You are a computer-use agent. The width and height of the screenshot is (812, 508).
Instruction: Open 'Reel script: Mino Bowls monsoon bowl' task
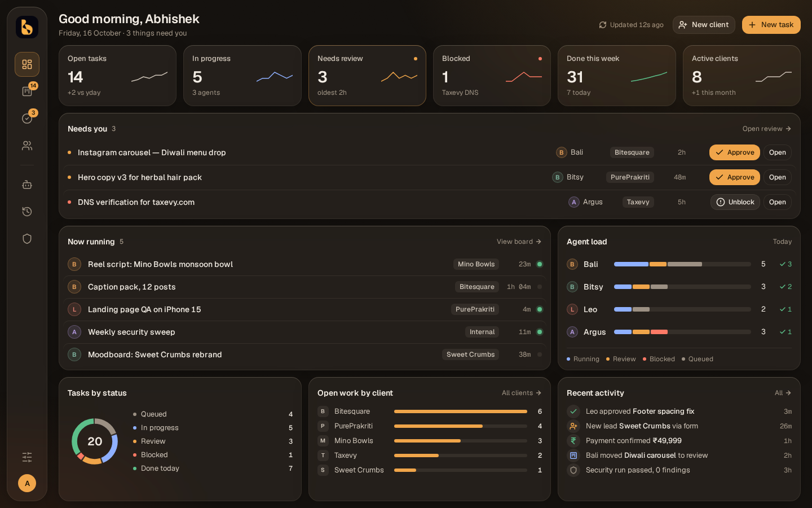pos(304,264)
